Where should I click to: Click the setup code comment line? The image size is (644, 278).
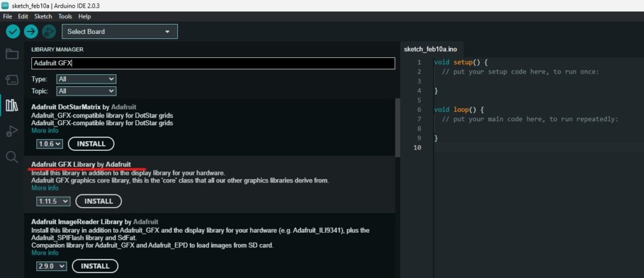coord(520,72)
